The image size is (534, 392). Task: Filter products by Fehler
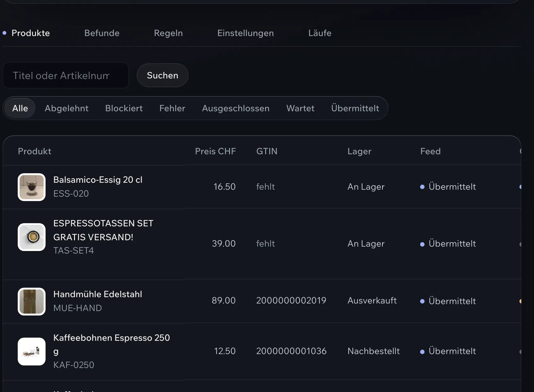172,108
